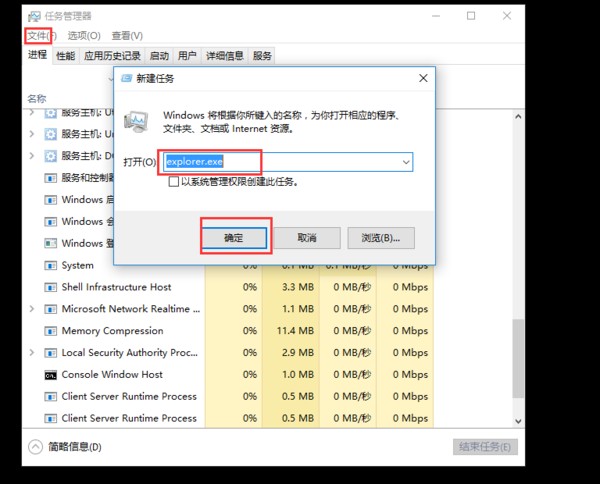Click the Windows 会 process icon
This screenshot has height=484, width=600.
pos(51,222)
